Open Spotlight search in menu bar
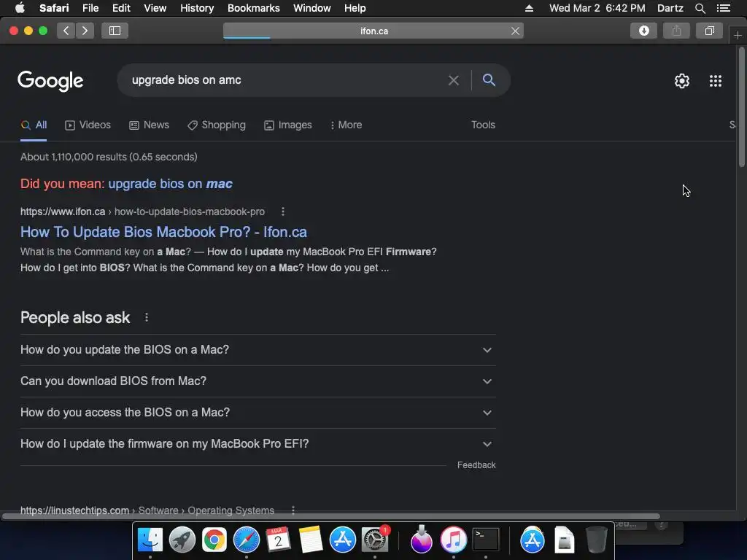Image resolution: width=747 pixels, height=560 pixels. (700, 8)
